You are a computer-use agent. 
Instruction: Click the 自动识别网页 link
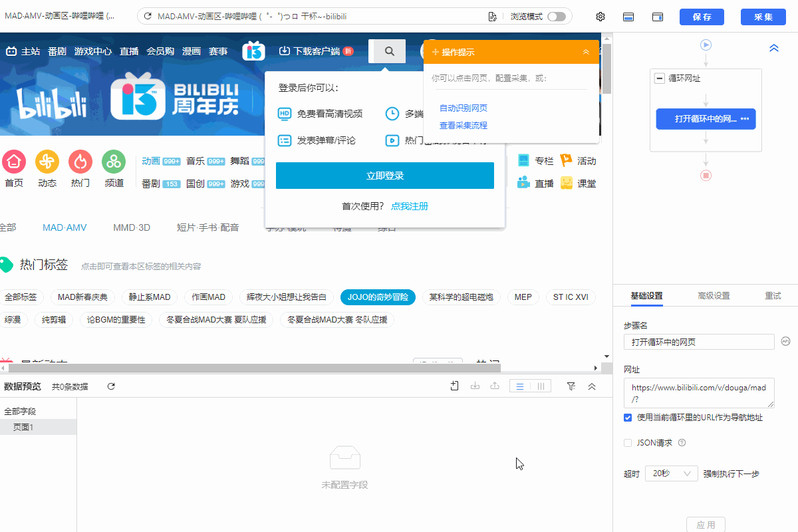[x=464, y=108]
